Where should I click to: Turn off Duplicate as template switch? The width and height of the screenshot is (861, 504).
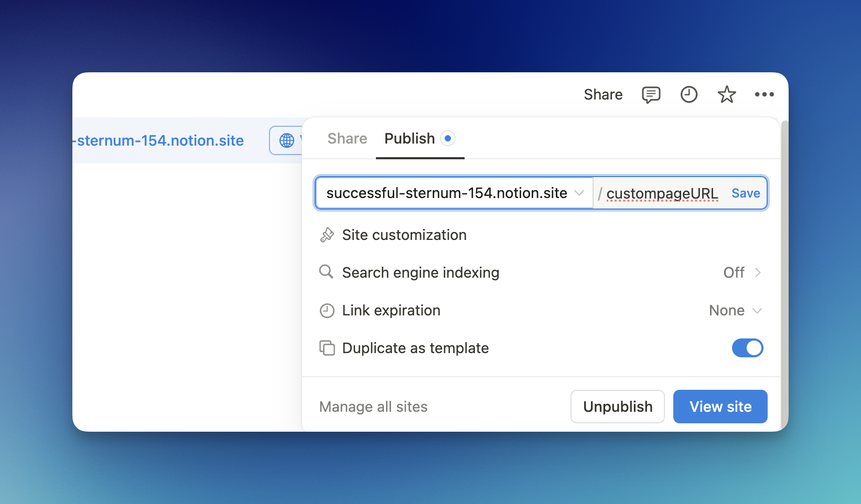pyautogui.click(x=747, y=348)
